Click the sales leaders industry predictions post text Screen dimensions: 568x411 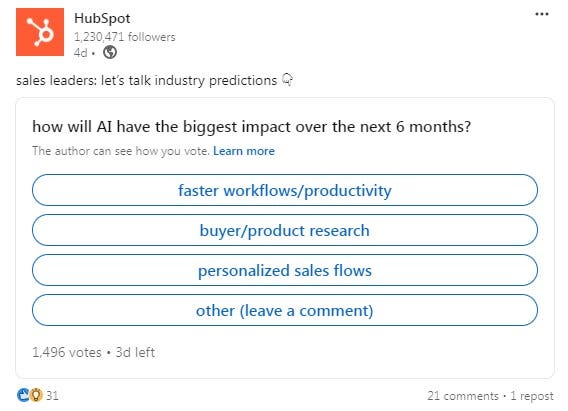tap(146, 80)
